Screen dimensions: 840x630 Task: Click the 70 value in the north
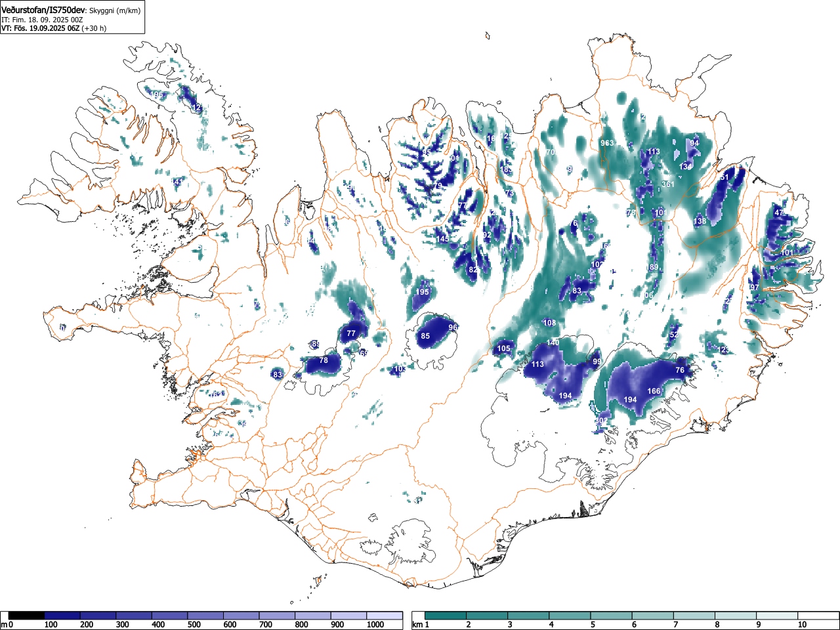point(551,152)
